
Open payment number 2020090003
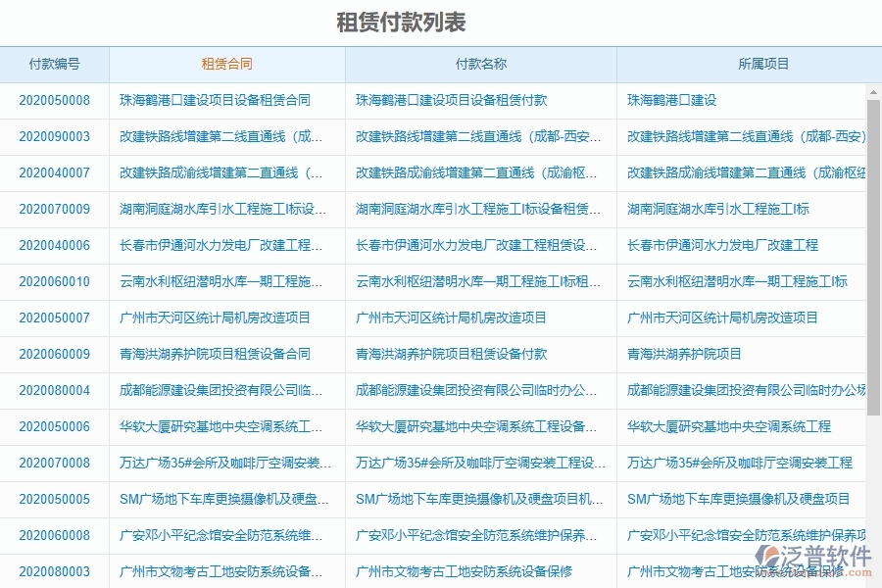coord(56,136)
